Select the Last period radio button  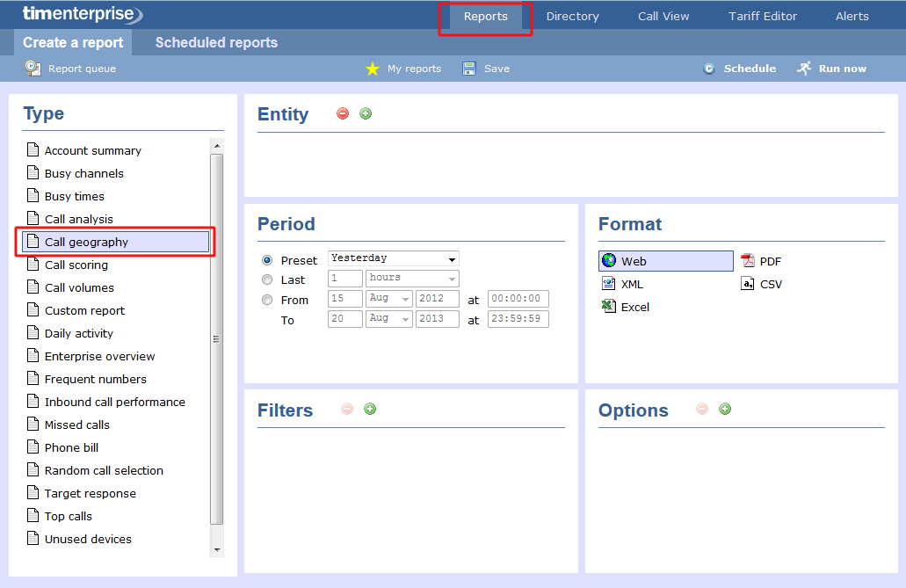(x=267, y=279)
